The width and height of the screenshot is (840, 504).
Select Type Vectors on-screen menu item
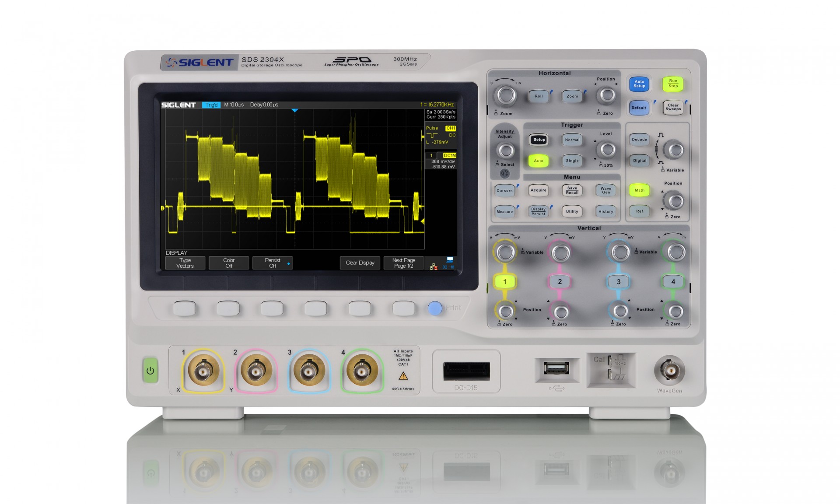pyautogui.click(x=185, y=263)
